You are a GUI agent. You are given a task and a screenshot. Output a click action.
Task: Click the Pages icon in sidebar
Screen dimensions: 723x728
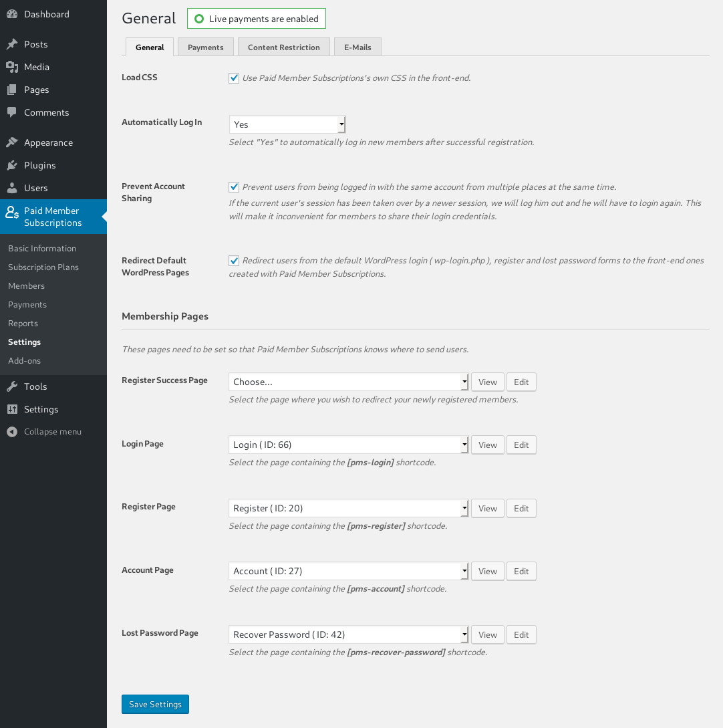click(x=12, y=90)
